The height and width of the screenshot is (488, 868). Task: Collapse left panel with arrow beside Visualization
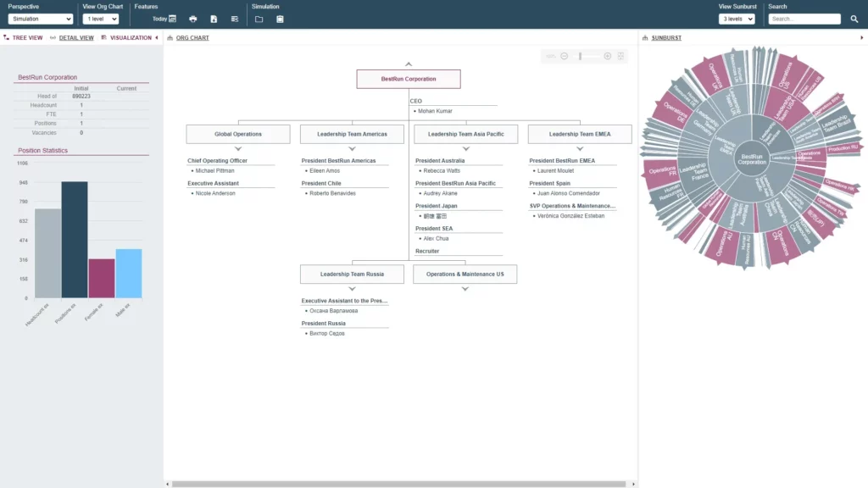coord(157,37)
